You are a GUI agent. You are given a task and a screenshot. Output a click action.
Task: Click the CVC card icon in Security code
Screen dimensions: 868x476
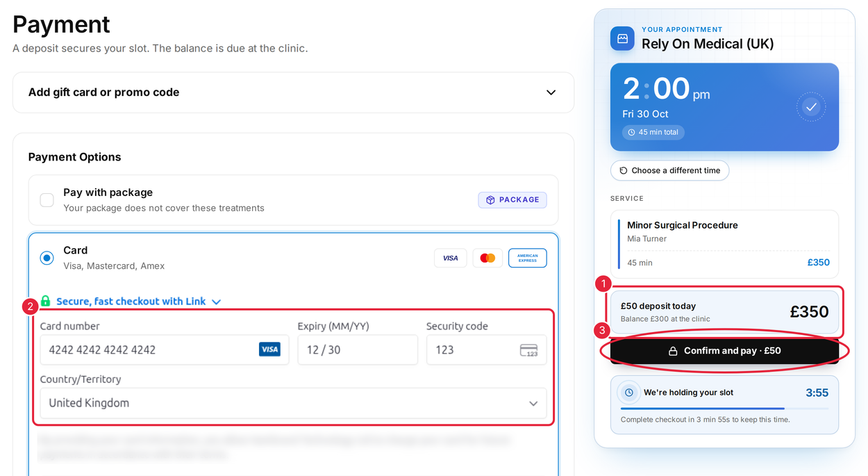pyautogui.click(x=529, y=350)
